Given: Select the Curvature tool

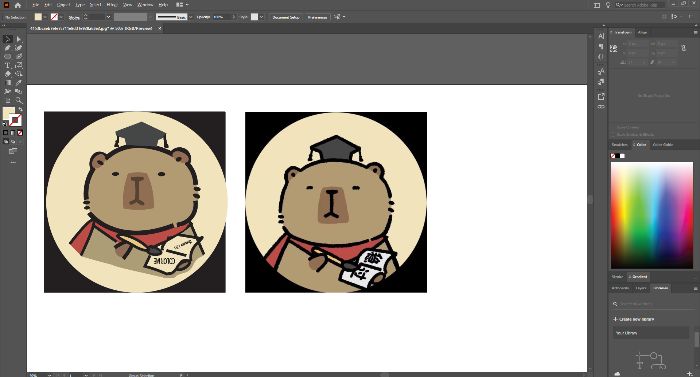Looking at the screenshot, I should (x=19, y=48).
